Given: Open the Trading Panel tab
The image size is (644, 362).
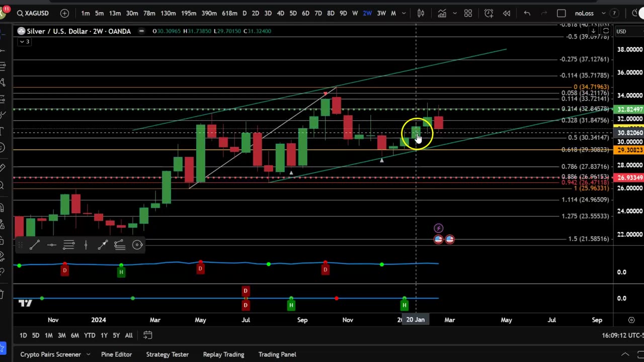Looking at the screenshot, I should [277, 354].
